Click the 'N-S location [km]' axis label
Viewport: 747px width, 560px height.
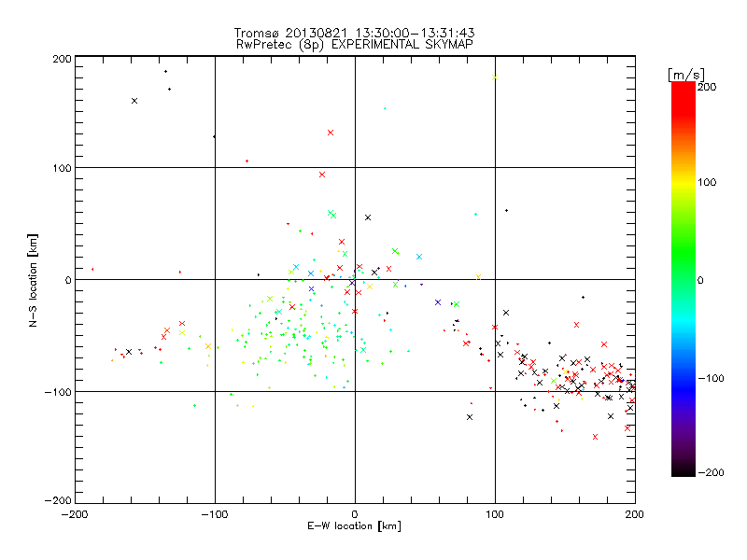click(x=33, y=280)
